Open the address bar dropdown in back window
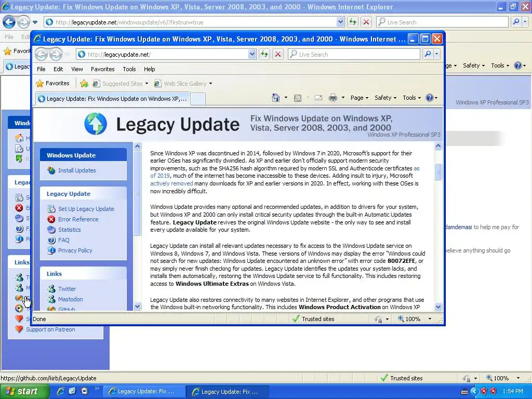The image size is (532, 399). (341, 22)
